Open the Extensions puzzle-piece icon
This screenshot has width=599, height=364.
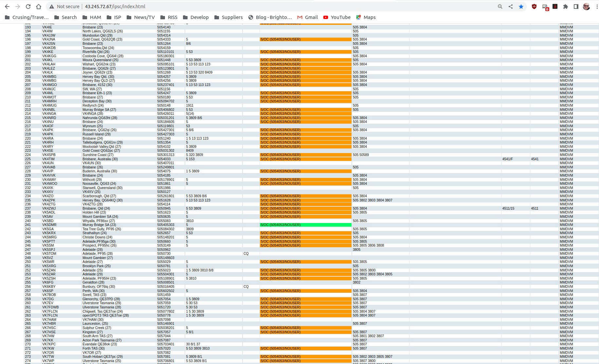tap(566, 7)
